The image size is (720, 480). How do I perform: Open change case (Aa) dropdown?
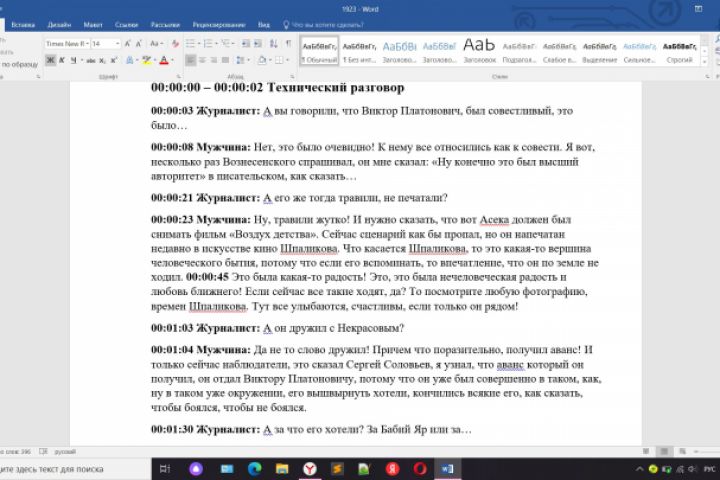point(156,44)
